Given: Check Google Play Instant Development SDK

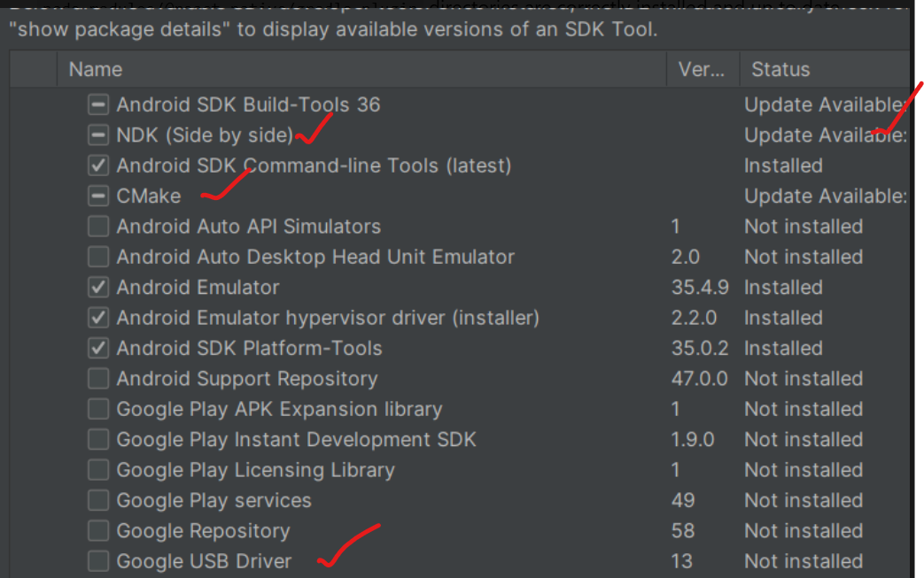Looking at the screenshot, I should (97, 440).
